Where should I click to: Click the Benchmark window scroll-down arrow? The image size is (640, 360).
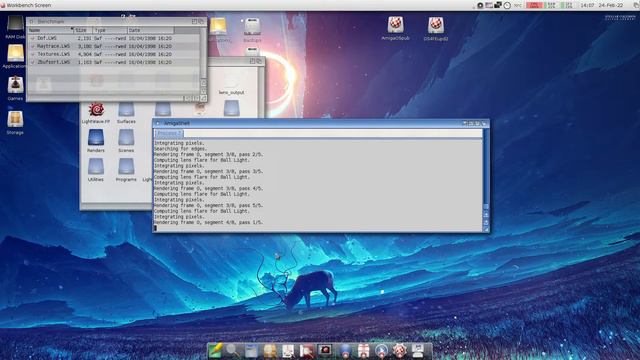click(x=204, y=90)
